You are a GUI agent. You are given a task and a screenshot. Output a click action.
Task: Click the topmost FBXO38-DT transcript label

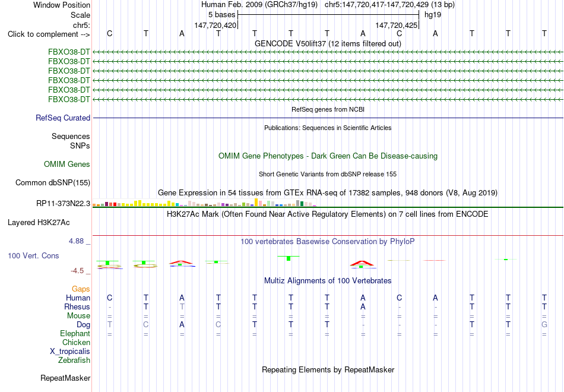[x=69, y=52]
